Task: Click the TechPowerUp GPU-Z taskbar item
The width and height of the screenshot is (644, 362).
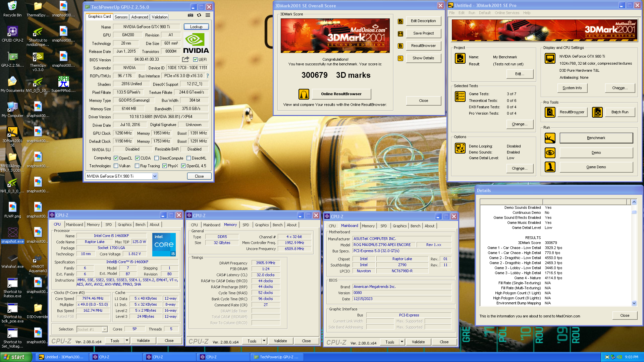Action: point(277,357)
